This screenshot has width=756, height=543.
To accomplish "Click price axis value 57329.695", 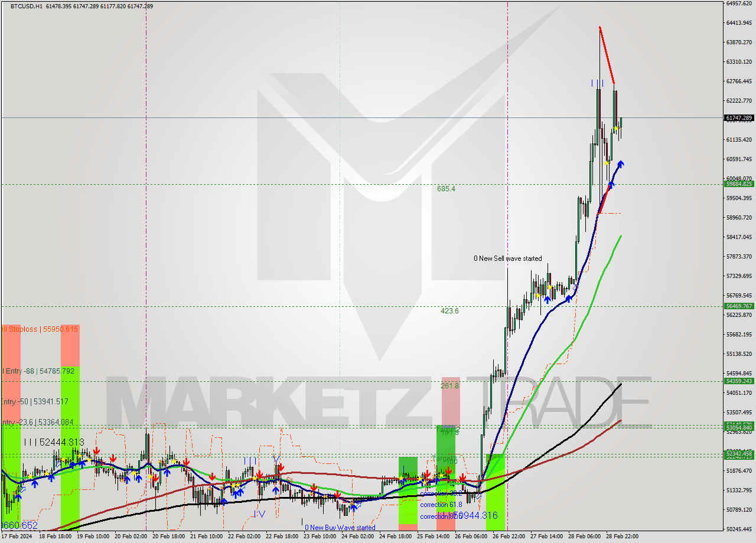I will coord(738,276).
